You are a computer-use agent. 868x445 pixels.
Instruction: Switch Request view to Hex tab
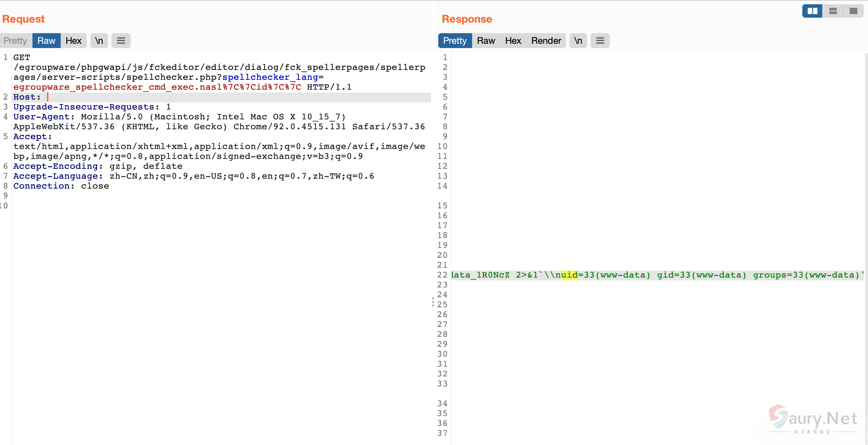click(73, 41)
